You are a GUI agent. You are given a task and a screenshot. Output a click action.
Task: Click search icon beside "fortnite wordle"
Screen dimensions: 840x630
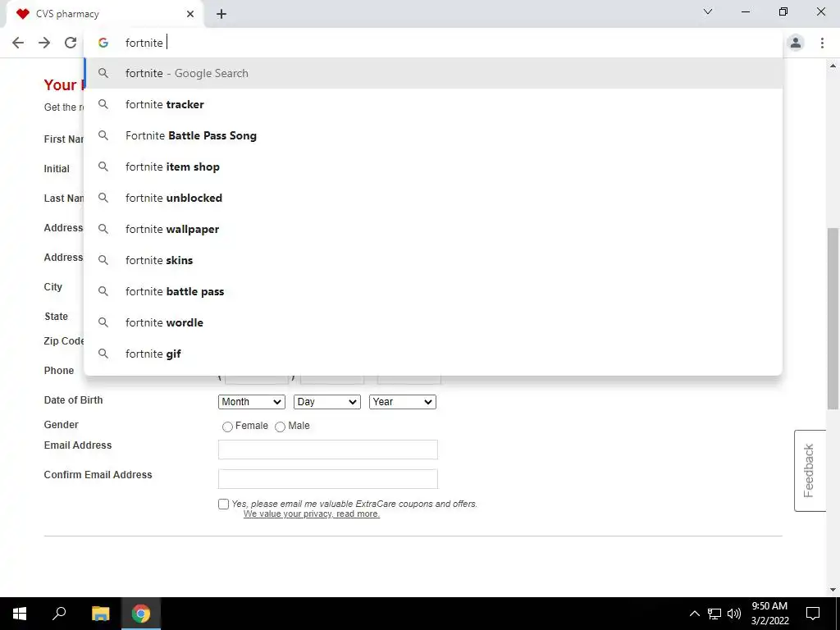click(103, 322)
